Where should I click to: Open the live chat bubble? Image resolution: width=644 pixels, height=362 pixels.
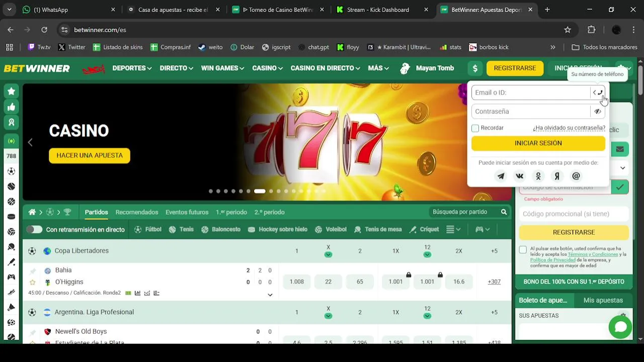620,327
